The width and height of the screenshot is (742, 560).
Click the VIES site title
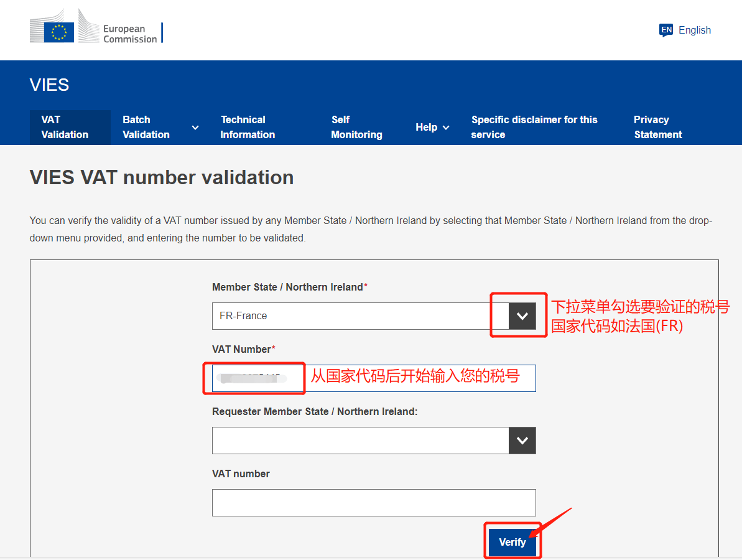point(49,85)
